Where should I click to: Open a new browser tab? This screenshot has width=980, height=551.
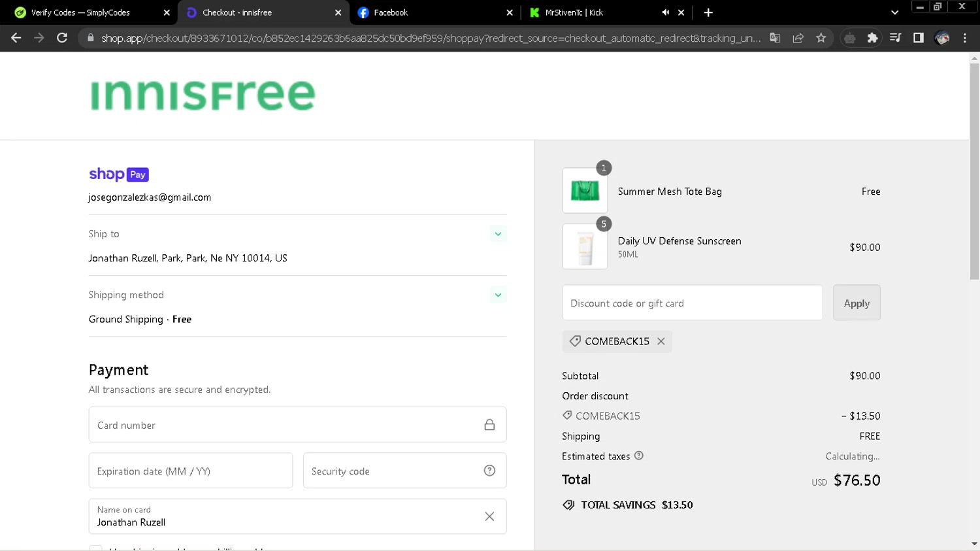pyautogui.click(x=708, y=12)
